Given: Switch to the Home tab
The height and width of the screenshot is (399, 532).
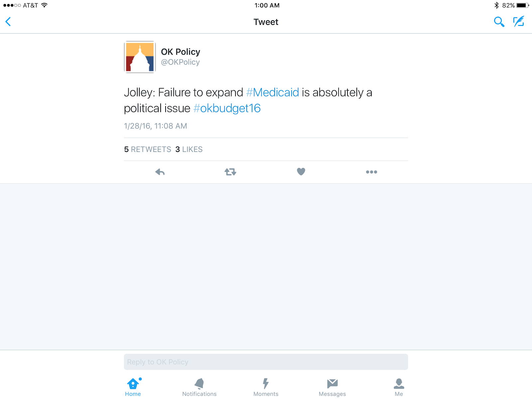Looking at the screenshot, I should click(x=133, y=387).
